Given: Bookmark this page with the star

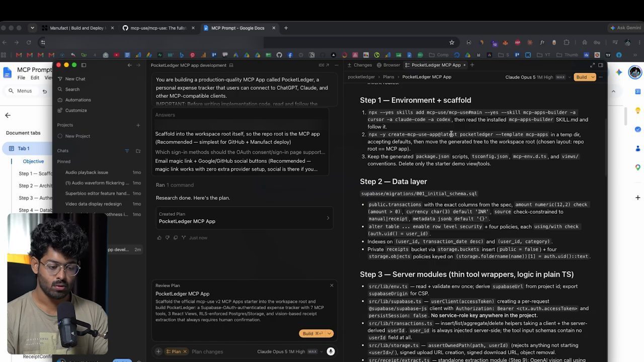Looking at the screenshot, I should pos(452,42).
